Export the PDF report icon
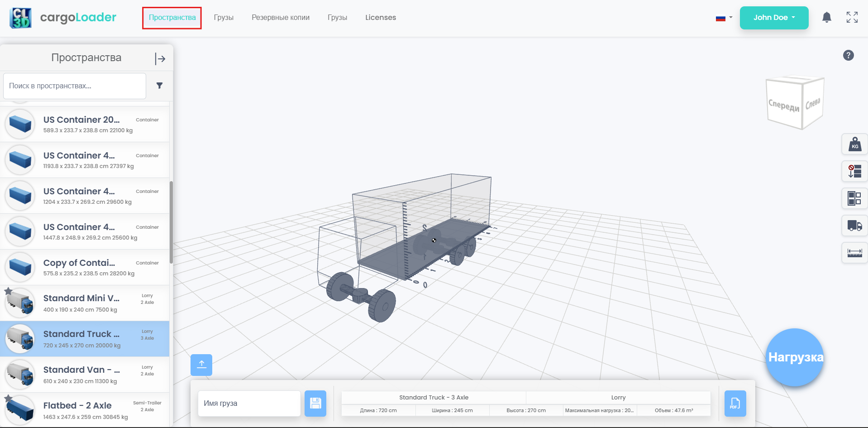Screen dimensions: 868x428 735,403
